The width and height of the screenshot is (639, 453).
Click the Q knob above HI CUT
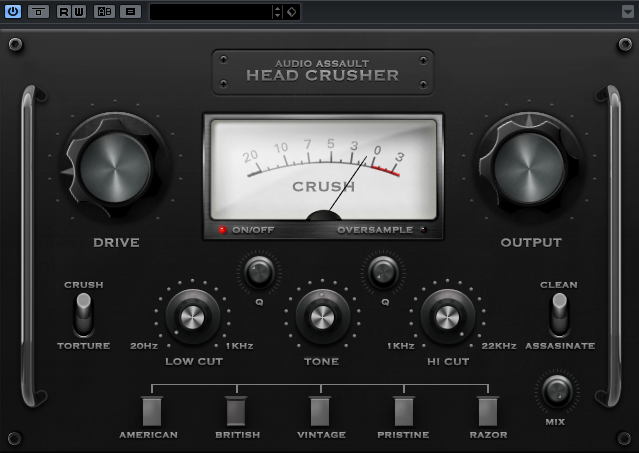(x=383, y=272)
